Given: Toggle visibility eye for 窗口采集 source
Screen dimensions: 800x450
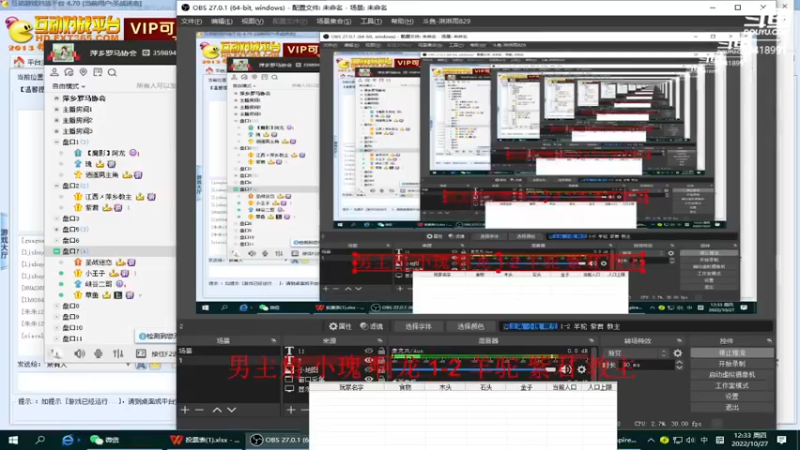Looking at the screenshot, I should click(x=368, y=379).
